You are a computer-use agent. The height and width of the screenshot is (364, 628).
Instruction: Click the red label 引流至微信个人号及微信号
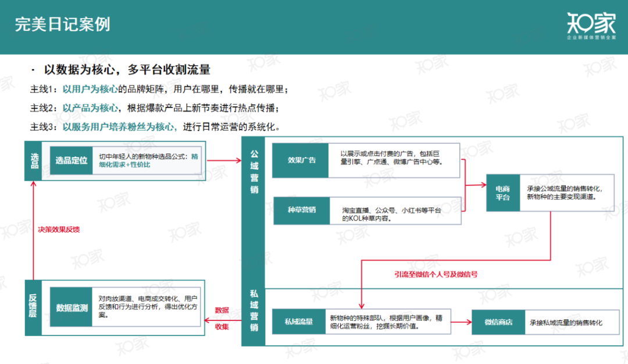436,274
